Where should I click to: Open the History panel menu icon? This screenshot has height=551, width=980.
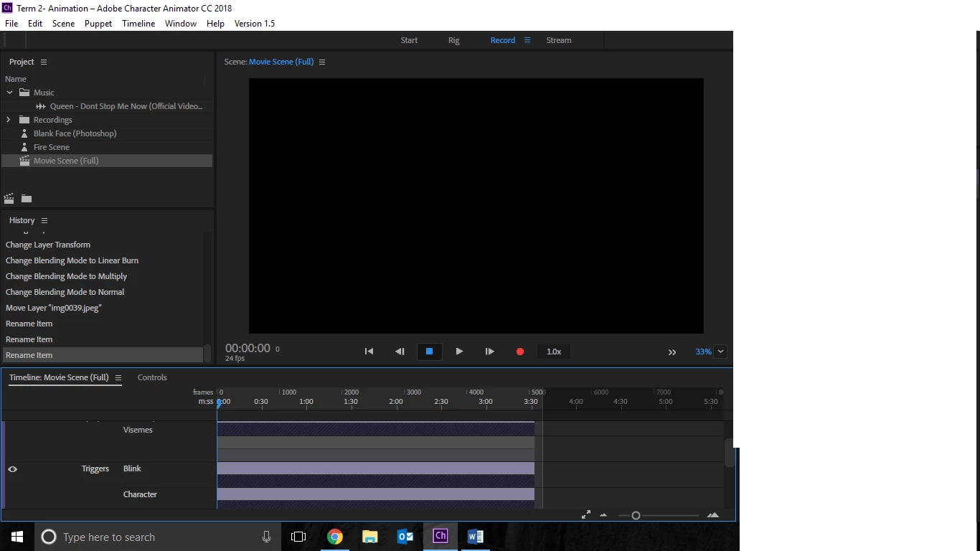point(44,221)
